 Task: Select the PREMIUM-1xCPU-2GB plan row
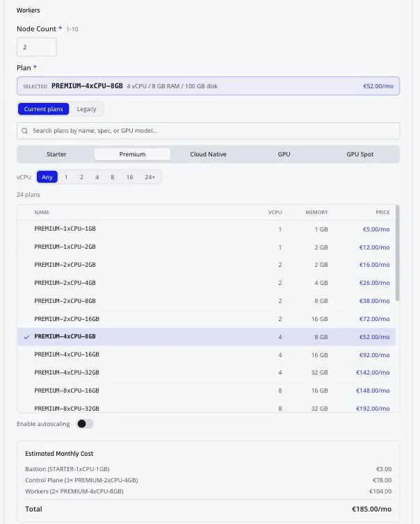point(207,247)
